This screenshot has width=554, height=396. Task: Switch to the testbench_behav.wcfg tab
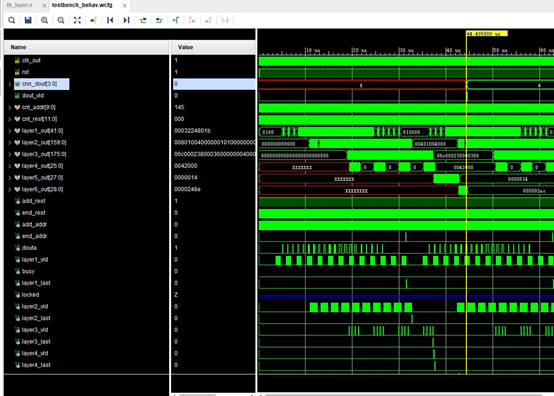[x=82, y=5]
